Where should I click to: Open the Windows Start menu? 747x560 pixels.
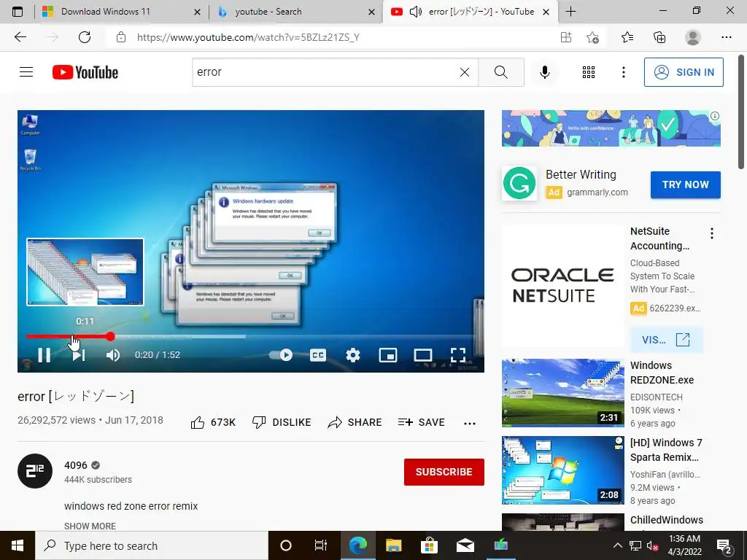(18, 545)
